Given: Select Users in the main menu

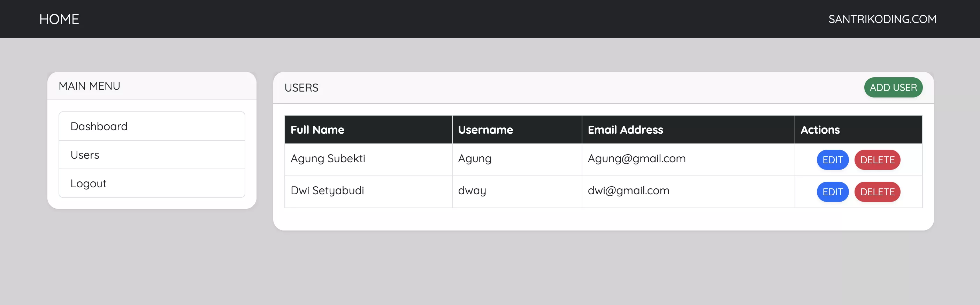Looking at the screenshot, I should 152,155.
